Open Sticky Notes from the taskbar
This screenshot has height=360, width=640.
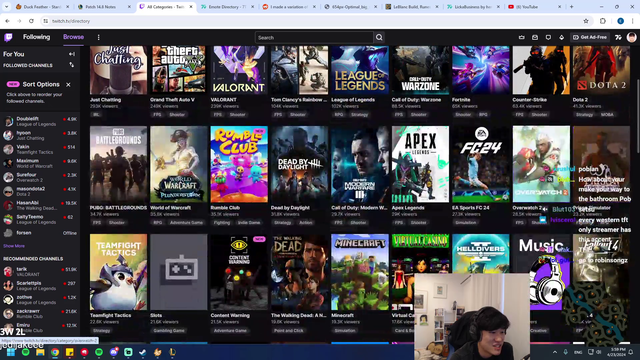[69, 352]
